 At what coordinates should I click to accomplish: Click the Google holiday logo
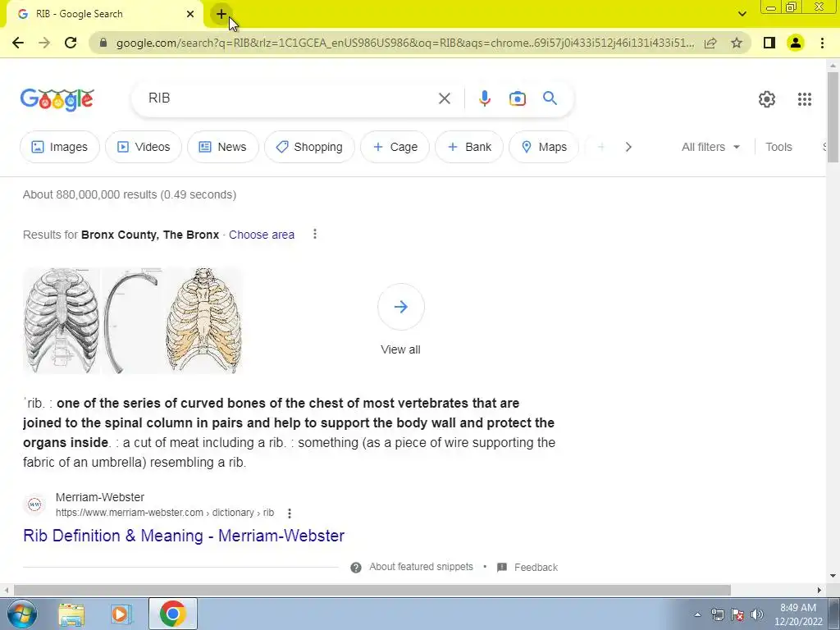(57, 99)
